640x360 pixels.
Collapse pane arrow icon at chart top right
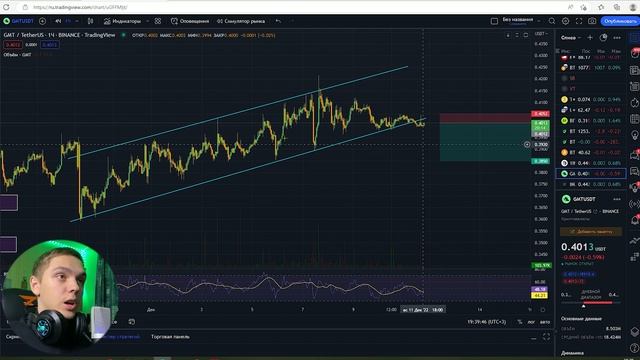point(508,36)
